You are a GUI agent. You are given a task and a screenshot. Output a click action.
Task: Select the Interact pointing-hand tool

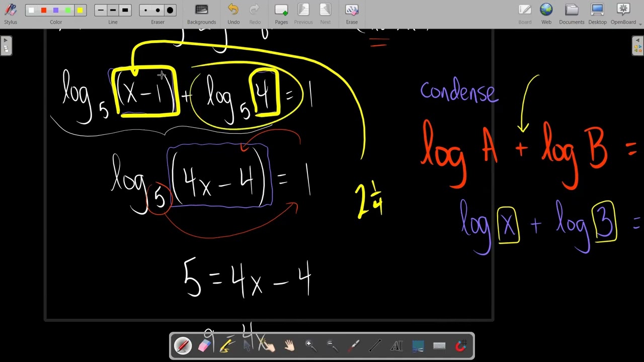pos(268,346)
